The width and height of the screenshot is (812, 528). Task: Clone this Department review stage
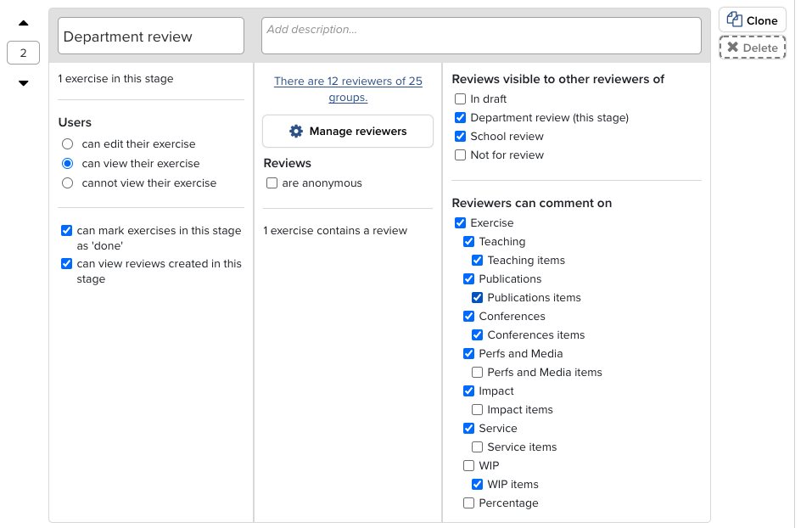coord(753,20)
